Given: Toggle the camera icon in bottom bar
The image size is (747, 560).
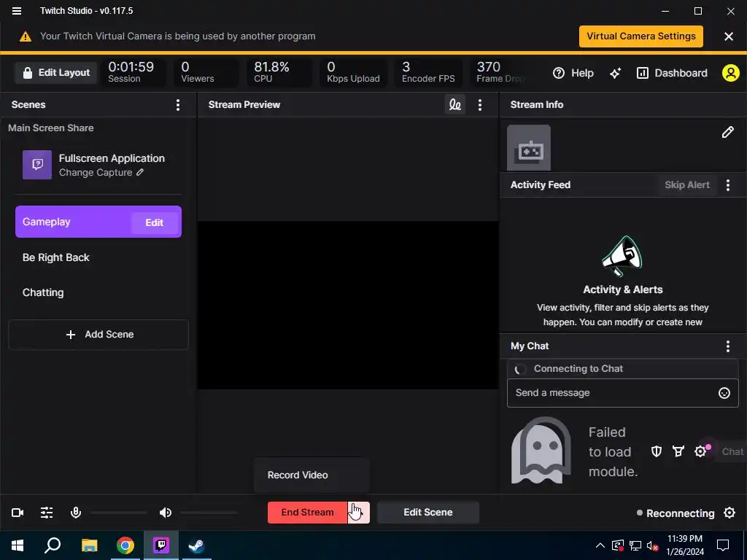Looking at the screenshot, I should tap(18, 513).
